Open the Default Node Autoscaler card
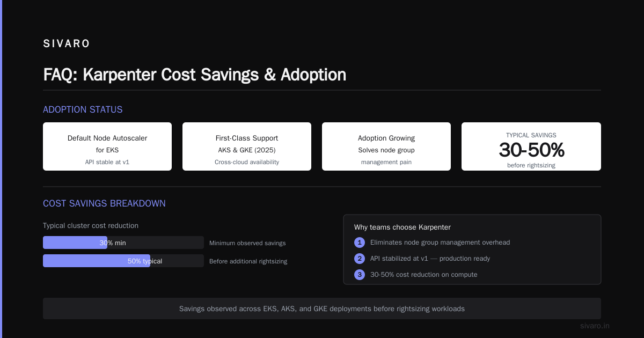This screenshot has height=338, width=644. click(x=107, y=146)
